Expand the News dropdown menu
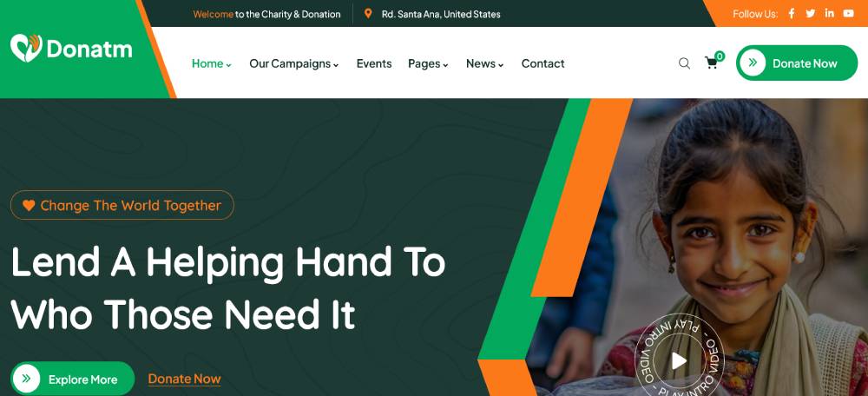Viewport: 868px width, 396px height. pos(485,63)
